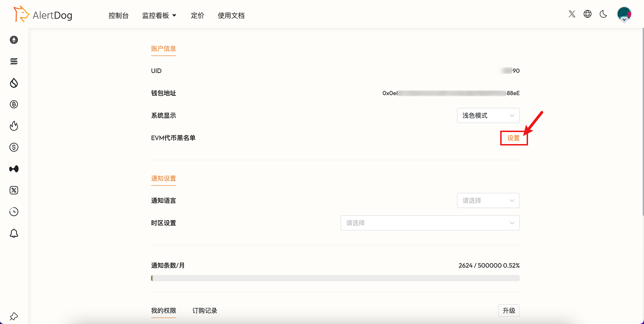Screen dimensions: 644x324
Task: Click the Bitcoin icon in sidebar
Action: click(x=13, y=104)
